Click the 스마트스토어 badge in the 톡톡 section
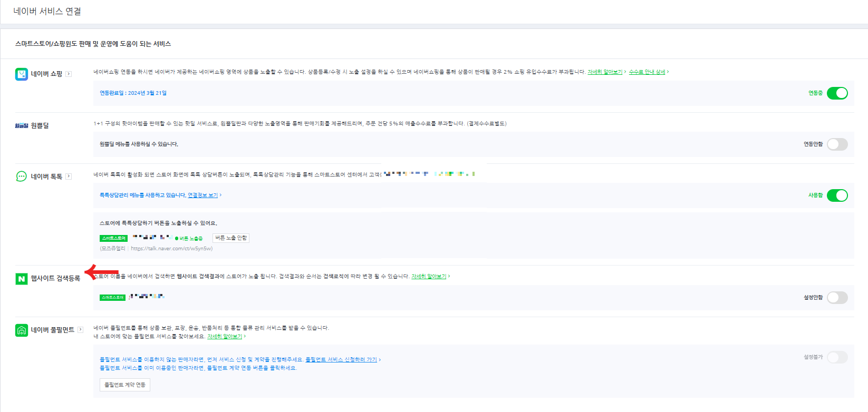The image size is (868, 412). tap(114, 238)
